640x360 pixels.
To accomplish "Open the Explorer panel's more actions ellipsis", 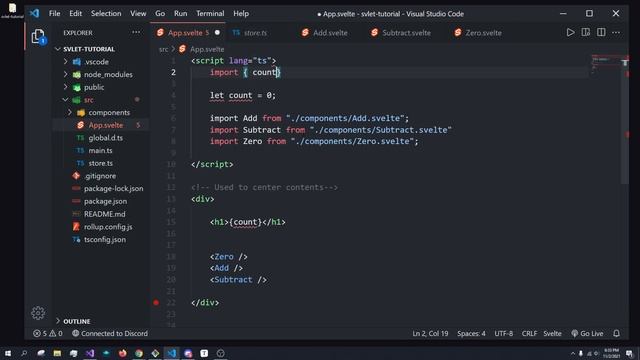I will (x=136, y=32).
